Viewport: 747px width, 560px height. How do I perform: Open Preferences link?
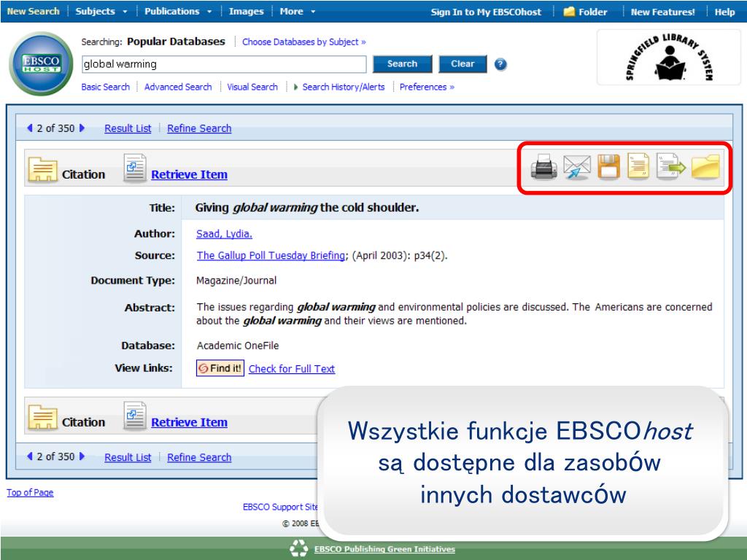coord(427,87)
